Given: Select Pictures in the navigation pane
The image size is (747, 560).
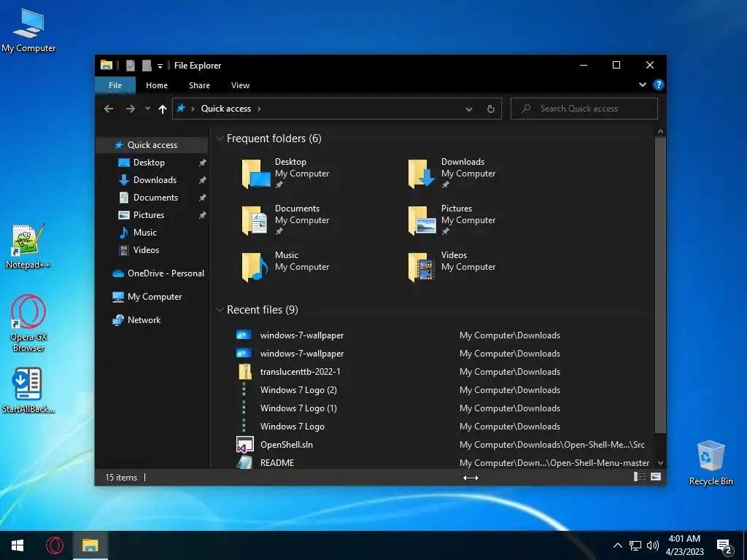Looking at the screenshot, I should coord(149,215).
